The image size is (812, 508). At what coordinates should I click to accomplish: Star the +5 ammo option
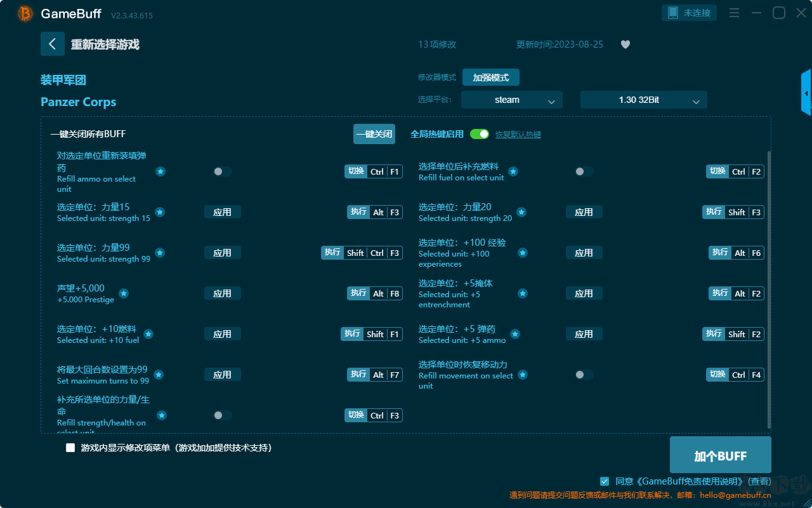(x=515, y=334)
